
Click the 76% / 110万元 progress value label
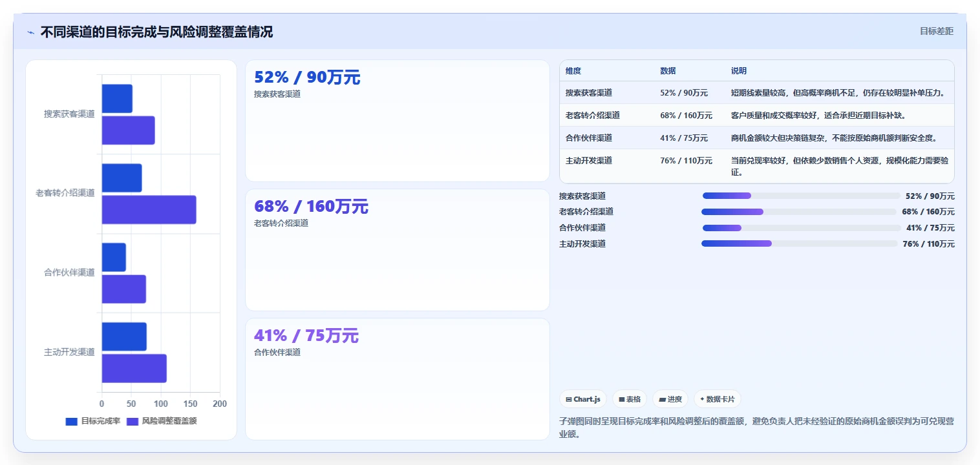(928, 244)
